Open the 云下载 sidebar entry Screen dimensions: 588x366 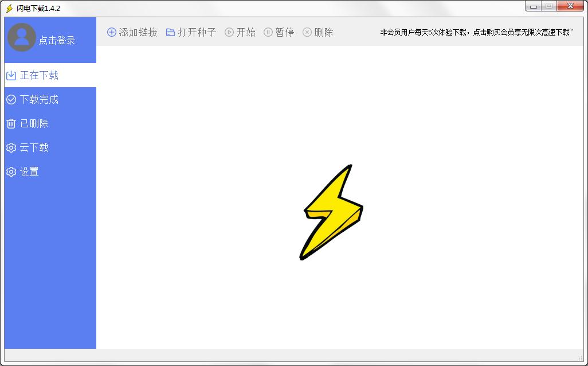point(34,147)
